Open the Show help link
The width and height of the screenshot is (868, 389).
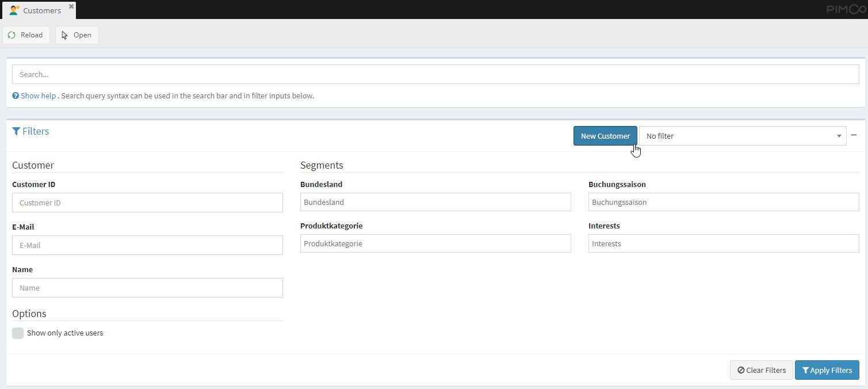click(x=38, y=96)
